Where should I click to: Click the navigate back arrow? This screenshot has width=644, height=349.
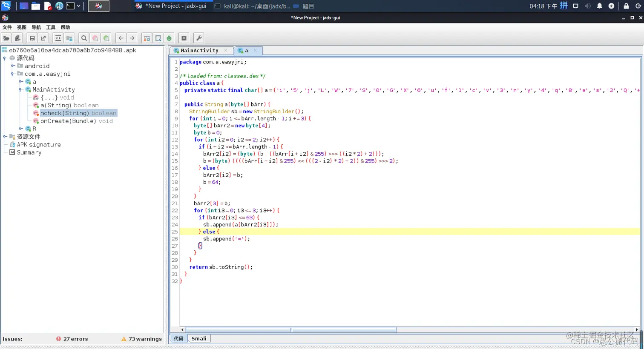pos(121,38)
